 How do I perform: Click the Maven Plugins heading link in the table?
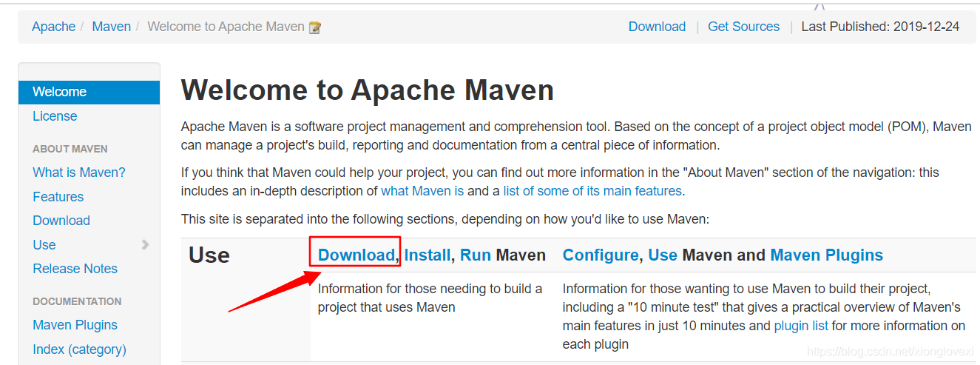[x=827, y=255]
